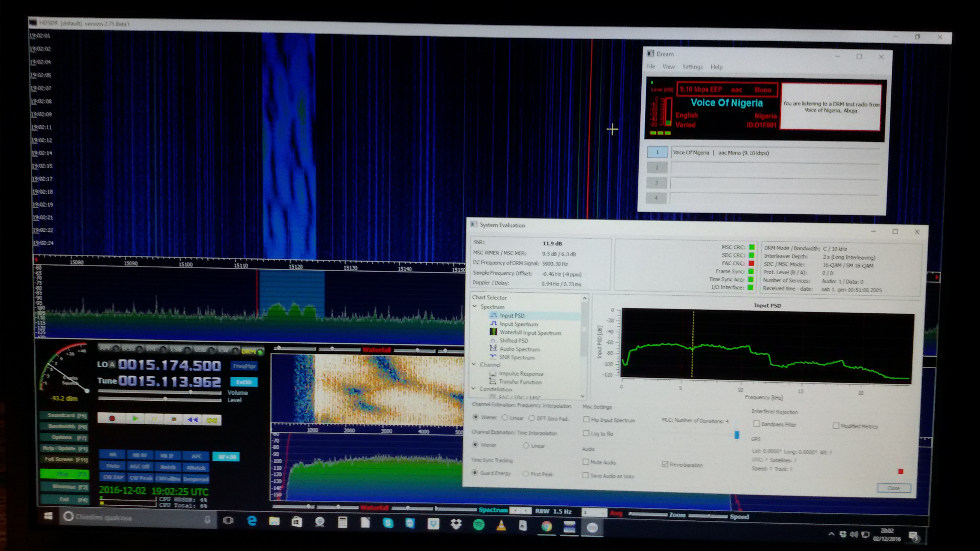
Task: Launch Spotify from taskbar
Action: click(x=479, y=525)
